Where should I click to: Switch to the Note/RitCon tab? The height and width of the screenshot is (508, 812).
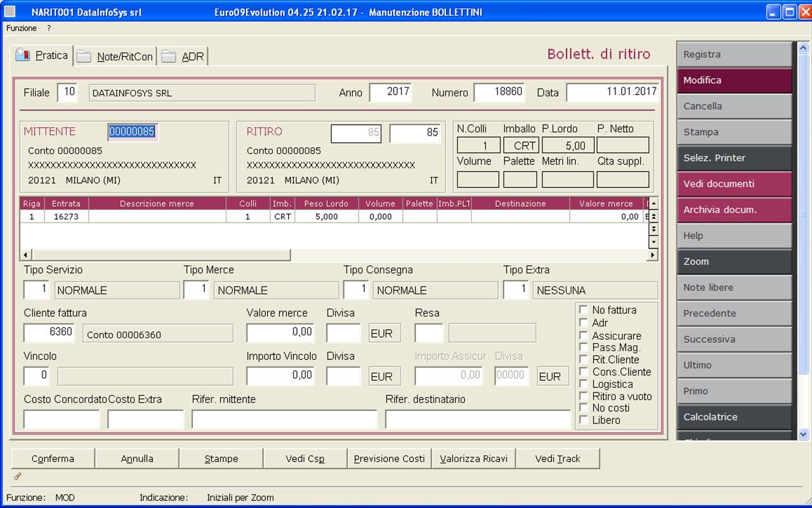(115, 57)
